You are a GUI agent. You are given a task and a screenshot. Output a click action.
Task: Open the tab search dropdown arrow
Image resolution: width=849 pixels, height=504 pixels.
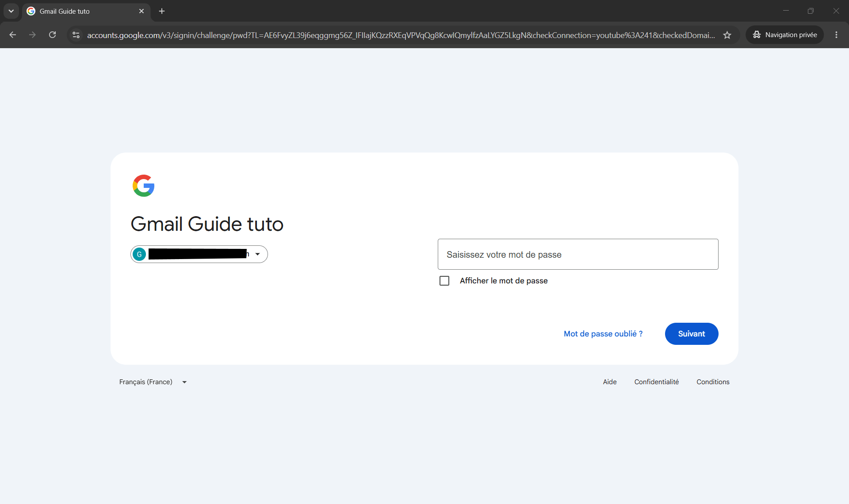11,11
